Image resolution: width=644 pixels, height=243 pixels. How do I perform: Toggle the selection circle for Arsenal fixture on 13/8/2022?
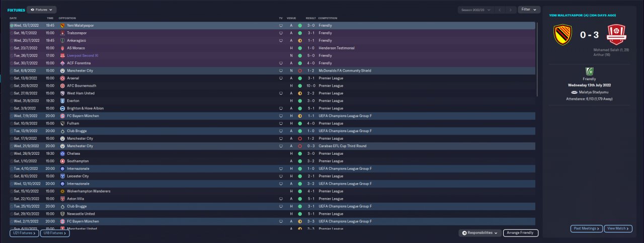12,78
